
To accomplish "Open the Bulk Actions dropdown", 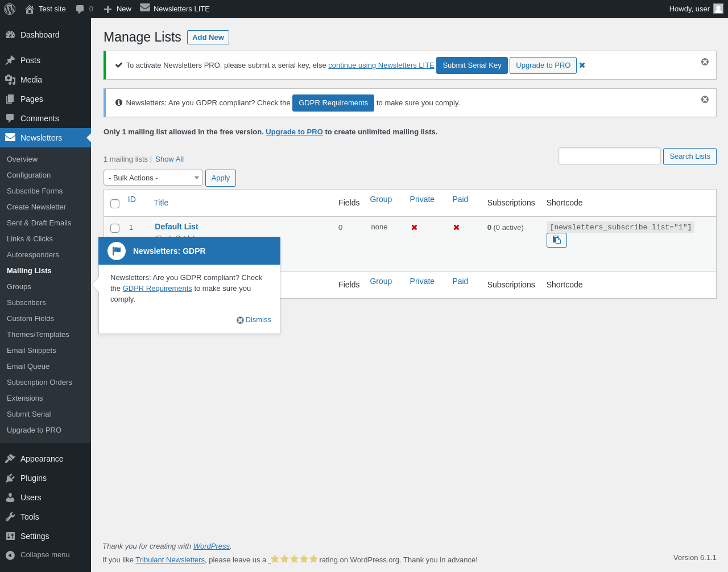I will point(153,178).
